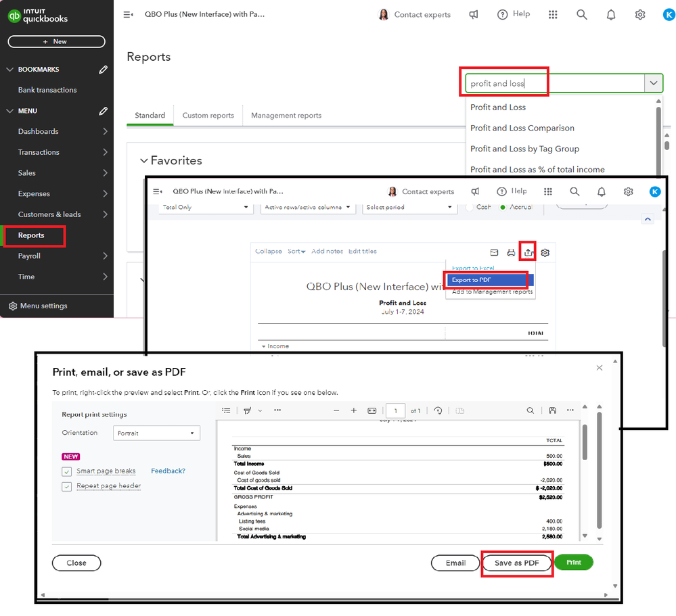Select Profit and Loss by Tag Group suggestion
The height and width of the screenshot is (616, 676).
(x=524, y=149)
